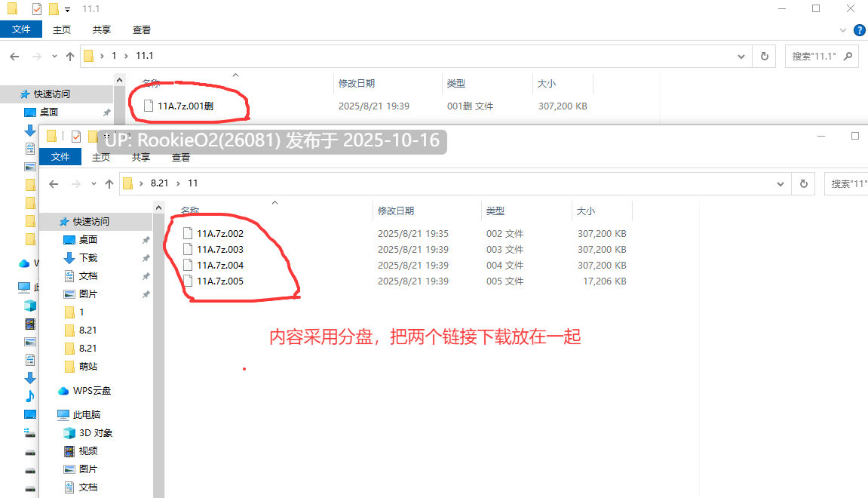
Task: Open 视频 in front navigation pane
Action: [x=88, y=451]
